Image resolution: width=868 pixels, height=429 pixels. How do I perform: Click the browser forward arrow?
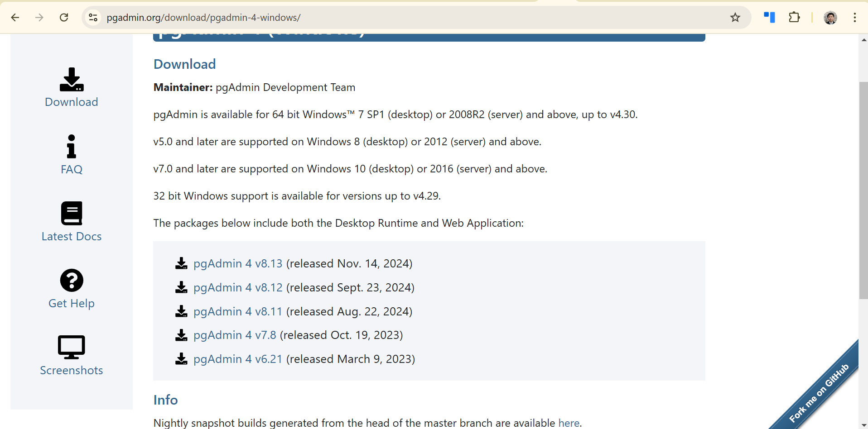39,18
